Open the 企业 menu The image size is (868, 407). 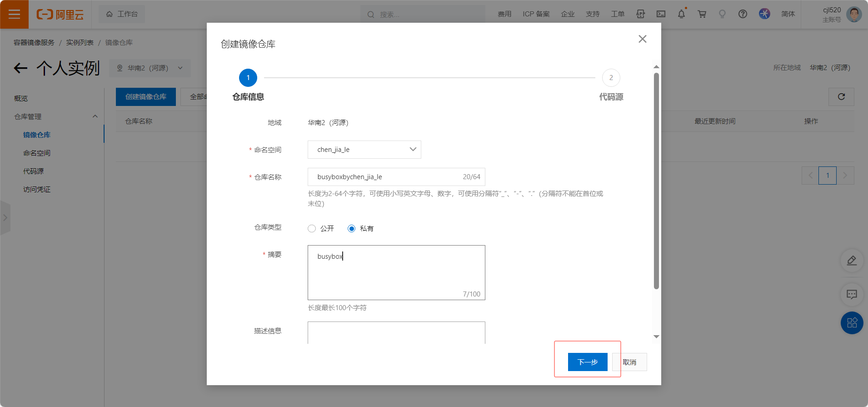(x=568, y=14)
